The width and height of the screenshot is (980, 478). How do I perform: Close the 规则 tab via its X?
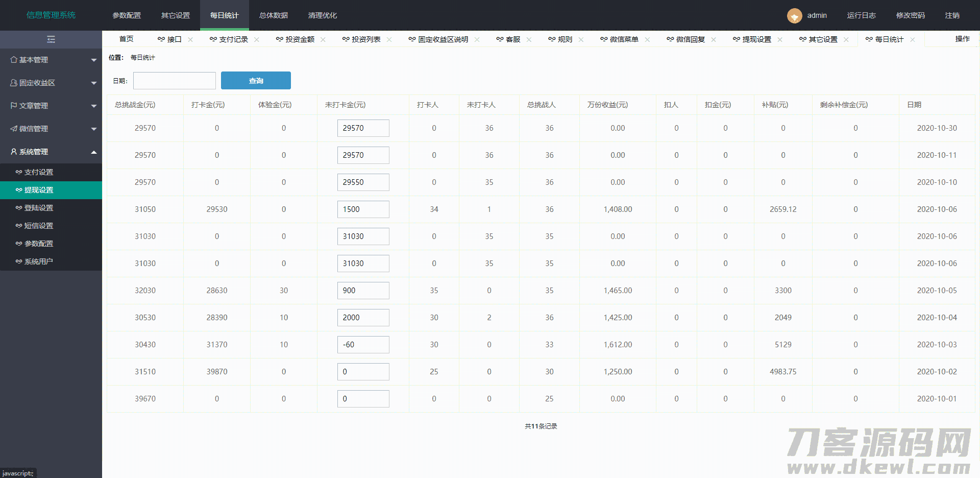pyautogui.click(x=581, y=40)
